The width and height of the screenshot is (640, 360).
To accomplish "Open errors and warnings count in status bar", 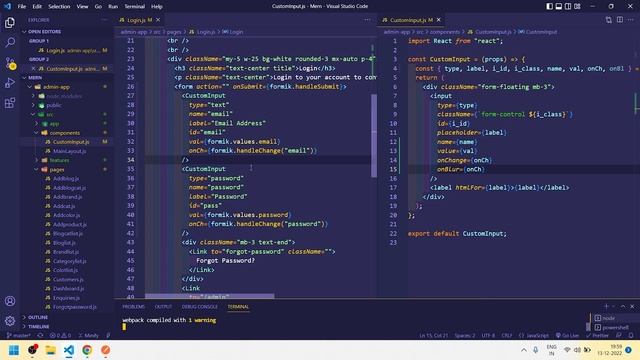I will pyautogui.click(x=60, y=336).
